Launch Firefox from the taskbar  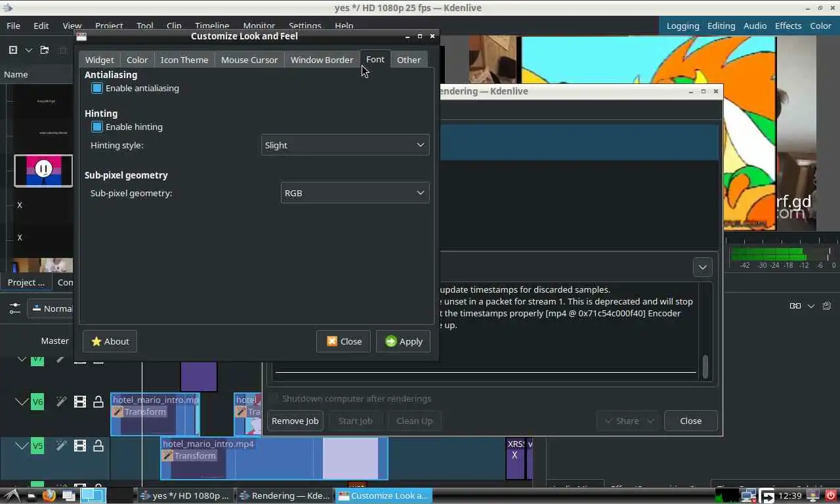[49, 495]
